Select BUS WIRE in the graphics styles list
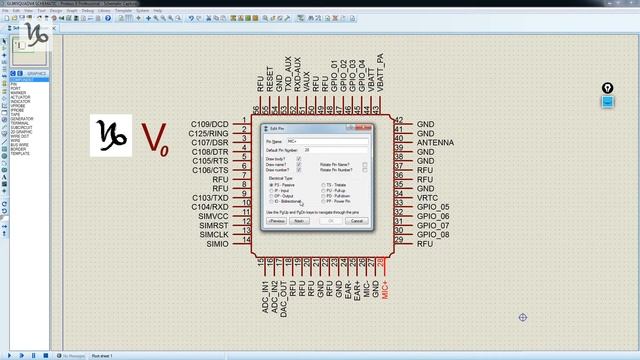Viewport: 640px width, 360px height. tap(20, 145)
